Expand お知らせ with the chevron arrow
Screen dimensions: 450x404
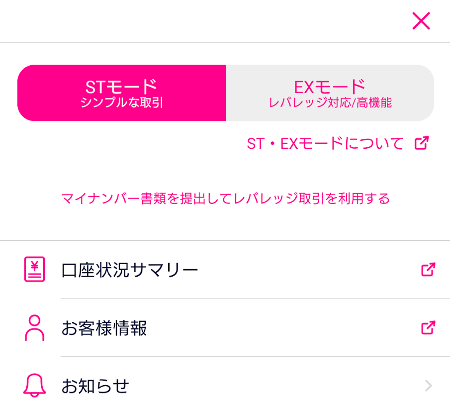click(x=429, y=386)
